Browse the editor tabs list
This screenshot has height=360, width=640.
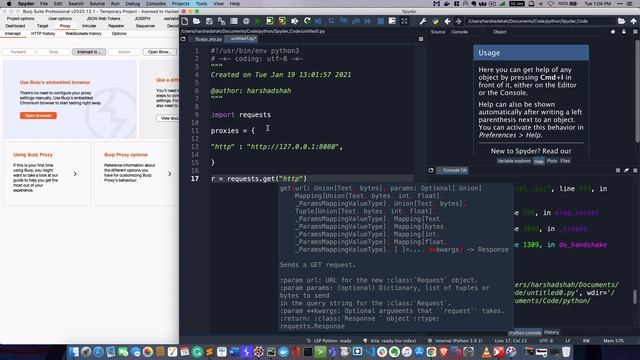point(183,39)
